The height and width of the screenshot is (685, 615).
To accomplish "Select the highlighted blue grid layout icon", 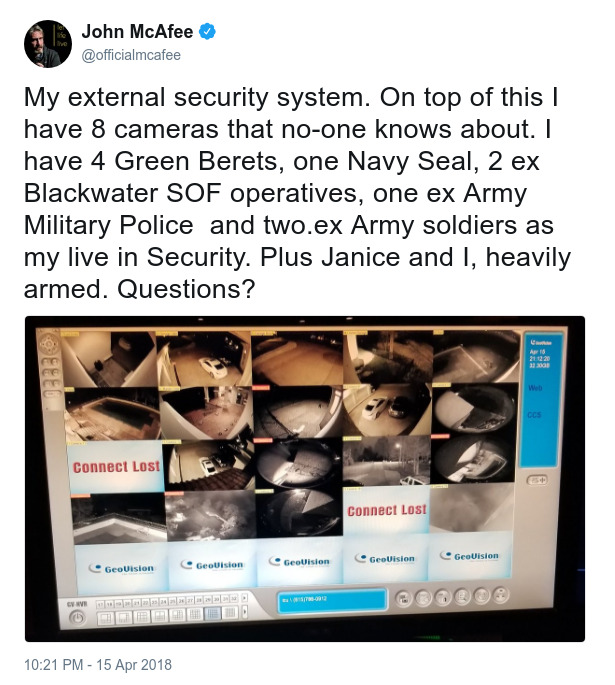I will [x=213, y=613].
